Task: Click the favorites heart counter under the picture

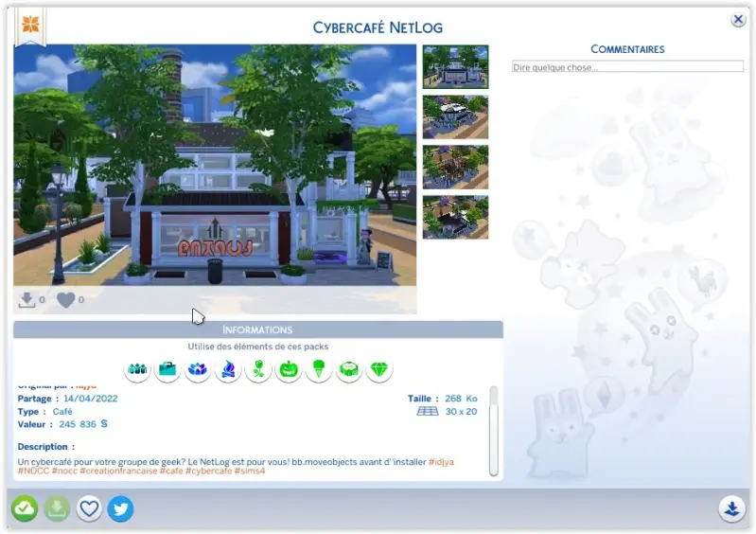Action: click(x=66, y=300)
